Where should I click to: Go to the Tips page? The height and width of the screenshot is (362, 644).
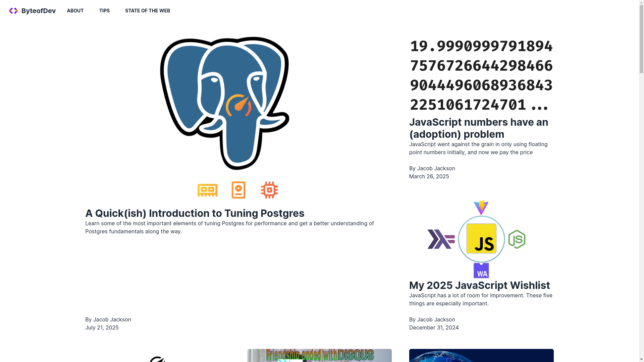coord(104,11)
